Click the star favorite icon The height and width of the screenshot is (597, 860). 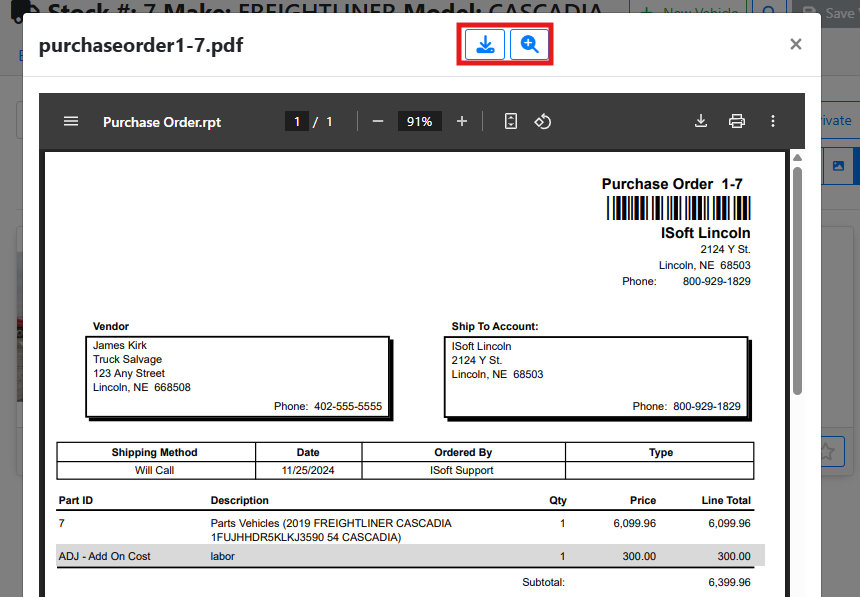[828, 451]
